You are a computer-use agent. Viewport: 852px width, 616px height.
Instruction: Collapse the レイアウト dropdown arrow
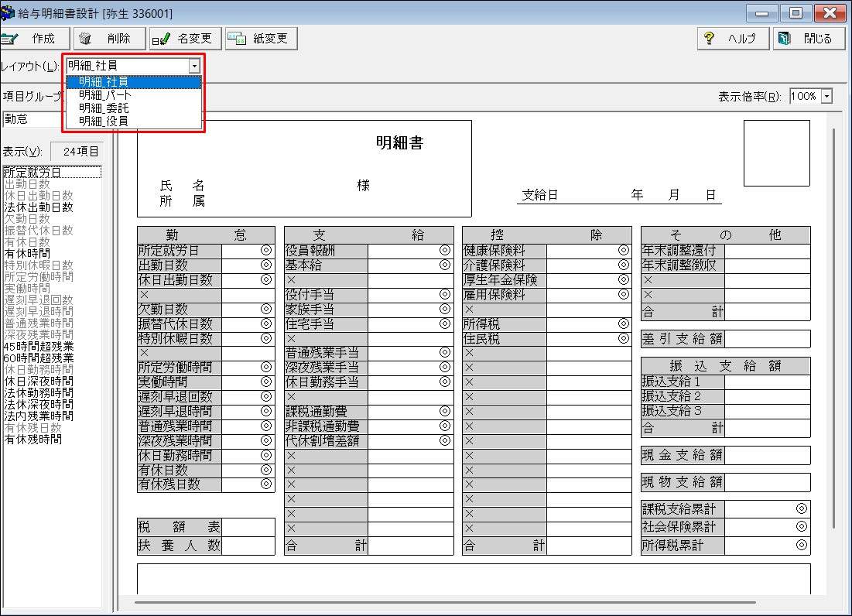pos(193,67)
